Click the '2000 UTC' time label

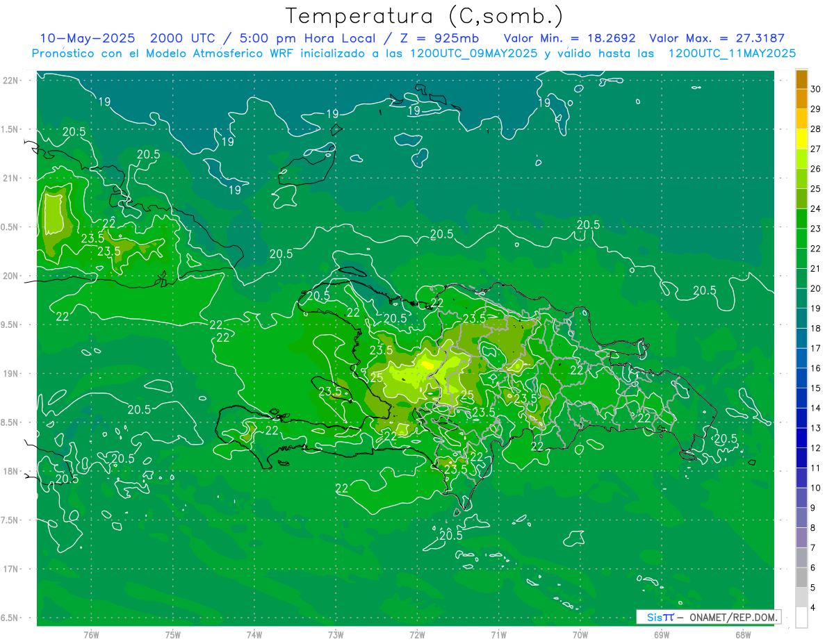182,38
